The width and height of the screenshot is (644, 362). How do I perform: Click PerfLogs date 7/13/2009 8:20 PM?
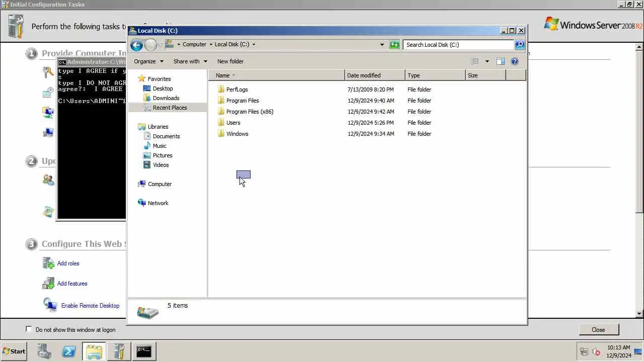click(371, 89)
